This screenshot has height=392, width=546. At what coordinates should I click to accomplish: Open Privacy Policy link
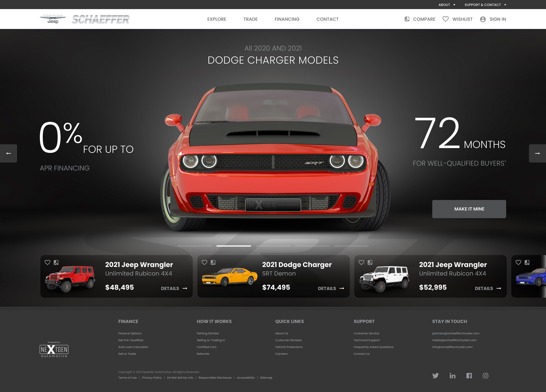pyautogui.click(x=152, y=378)
